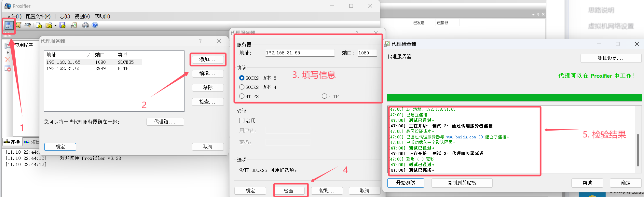Click the Open Profile folder icon
This screenshot has height=197, width=644.
49,25
